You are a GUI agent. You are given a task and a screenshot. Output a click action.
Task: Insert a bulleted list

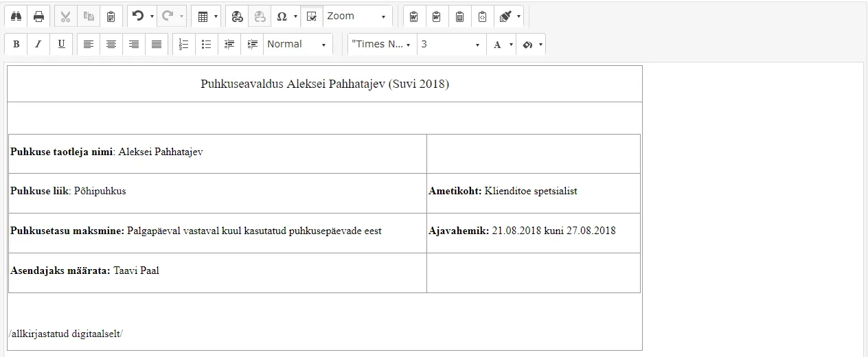pos(206,44)
